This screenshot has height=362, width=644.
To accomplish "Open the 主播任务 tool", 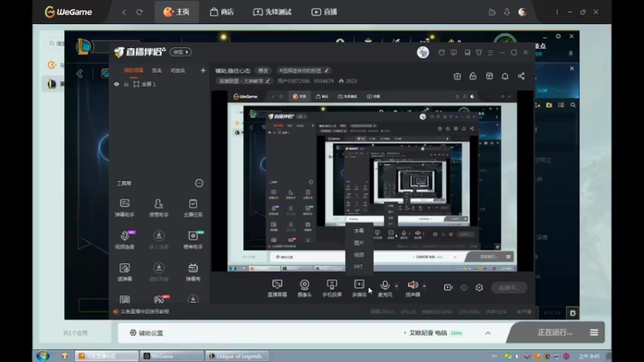I will [x=192, y=208].
